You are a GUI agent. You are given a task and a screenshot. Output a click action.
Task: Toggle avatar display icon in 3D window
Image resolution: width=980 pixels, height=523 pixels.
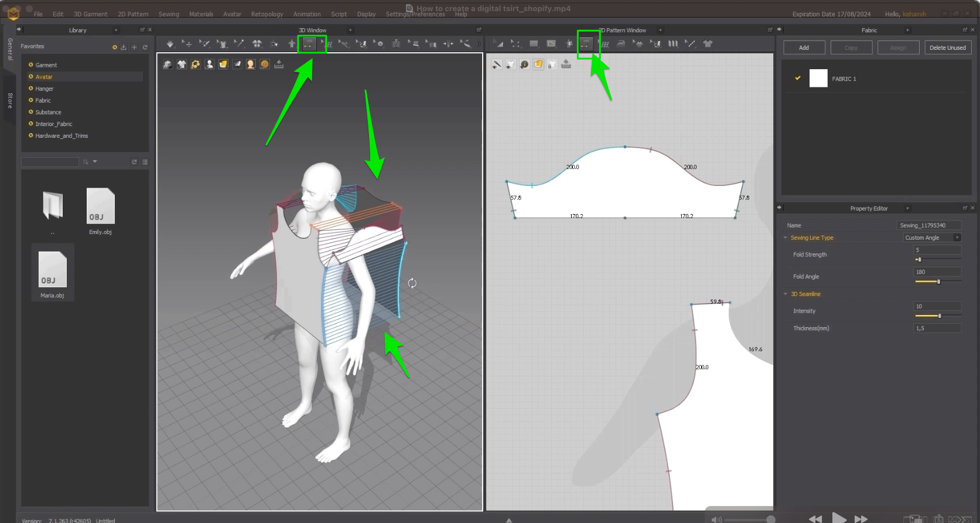(x=209, y=64)
